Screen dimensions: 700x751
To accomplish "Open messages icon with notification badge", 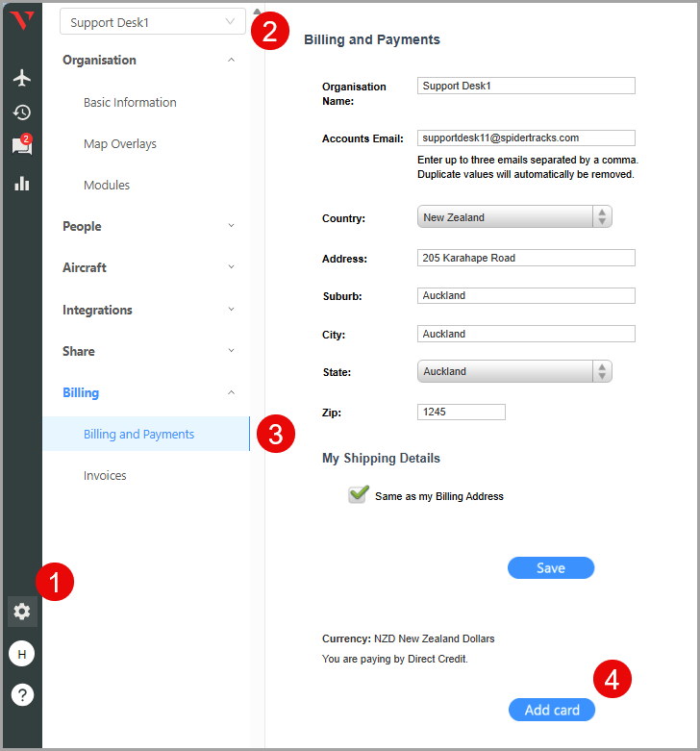I will tap(21, 146).
